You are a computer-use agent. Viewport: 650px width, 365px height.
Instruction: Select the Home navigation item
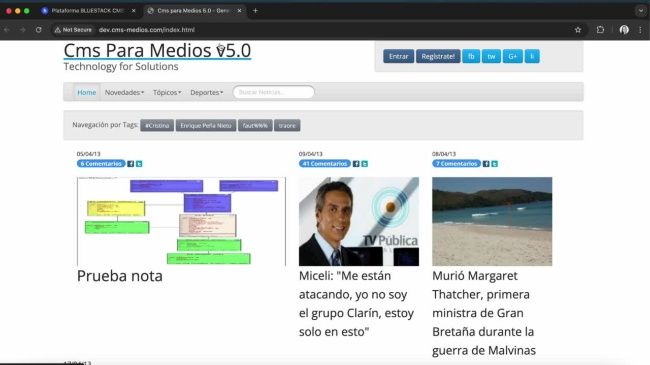click(x=87, y=92)
